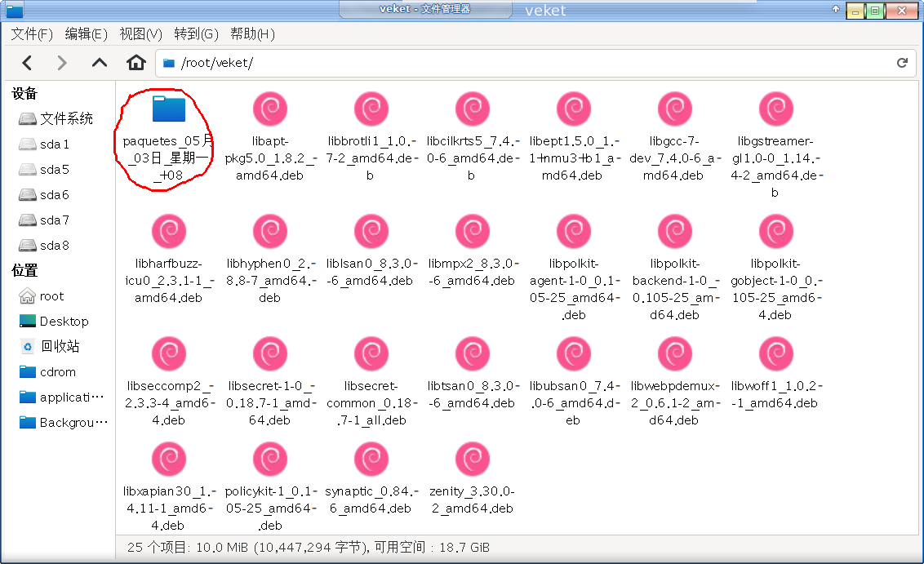Select the libapt-pkg5.0 deb package icon

click(270, 109)
